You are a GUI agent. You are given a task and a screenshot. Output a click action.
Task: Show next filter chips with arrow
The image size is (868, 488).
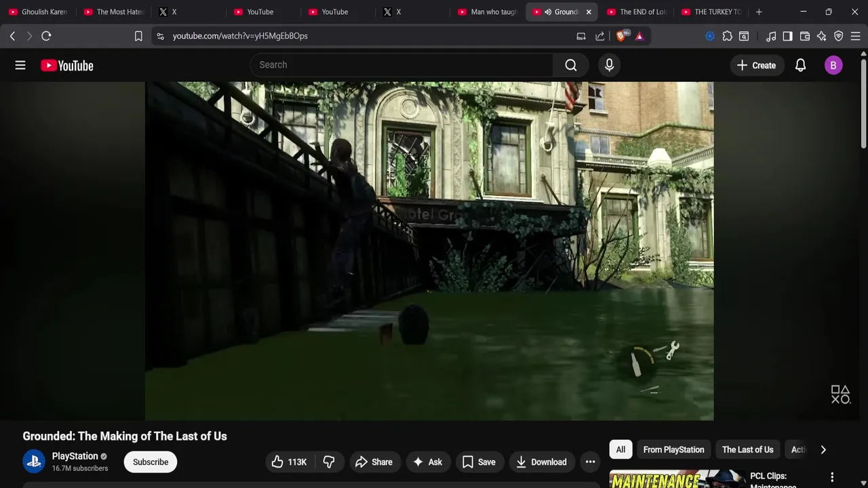[823, 449]
